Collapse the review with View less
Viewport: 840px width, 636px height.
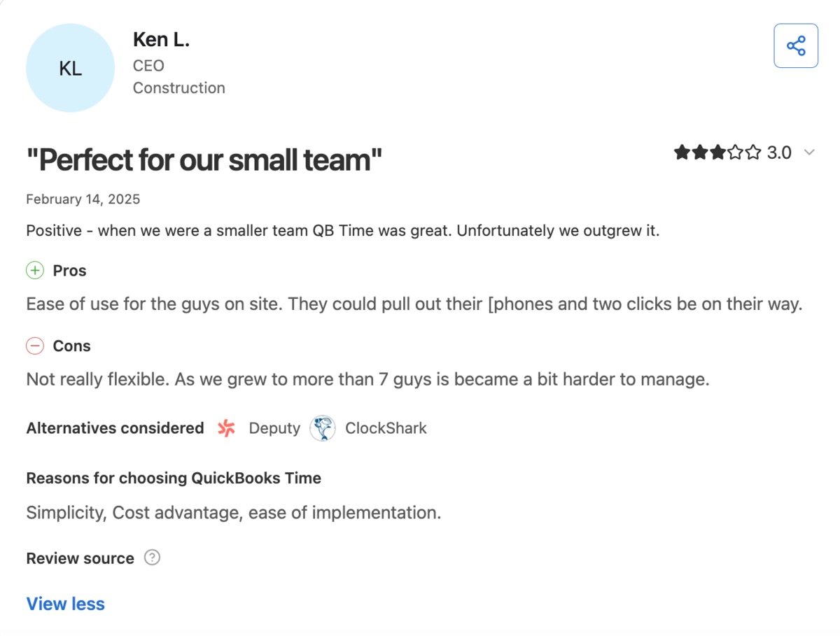(65, 604)
